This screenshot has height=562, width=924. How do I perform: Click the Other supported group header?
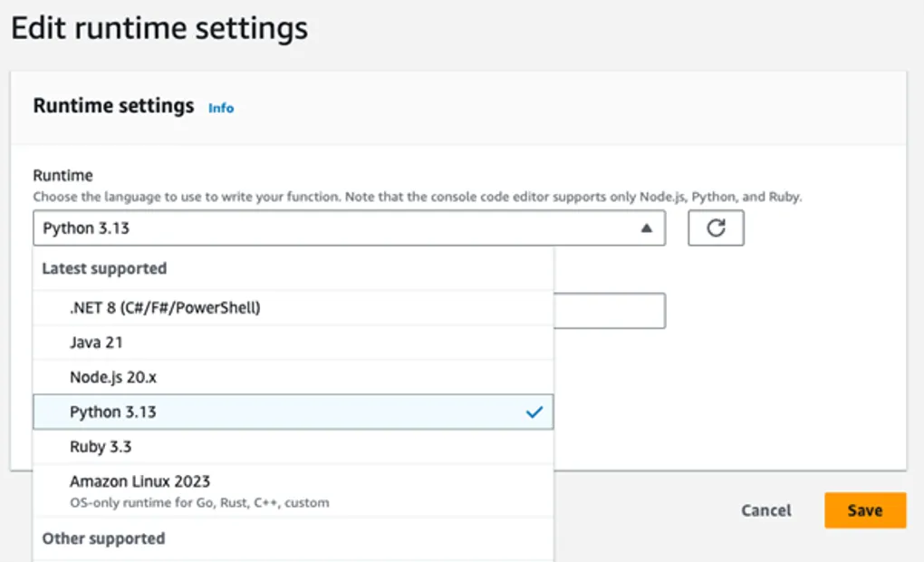103,538
